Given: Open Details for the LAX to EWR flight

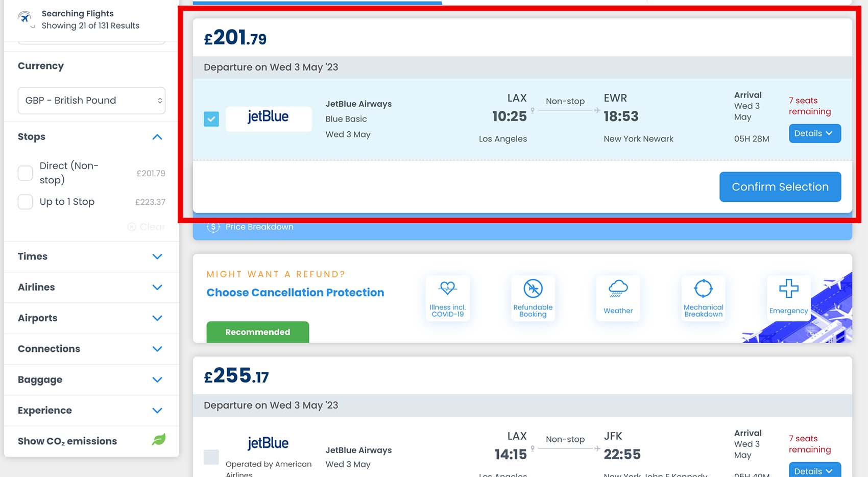Looking at the screenshot, I should (x=814, y=133).
